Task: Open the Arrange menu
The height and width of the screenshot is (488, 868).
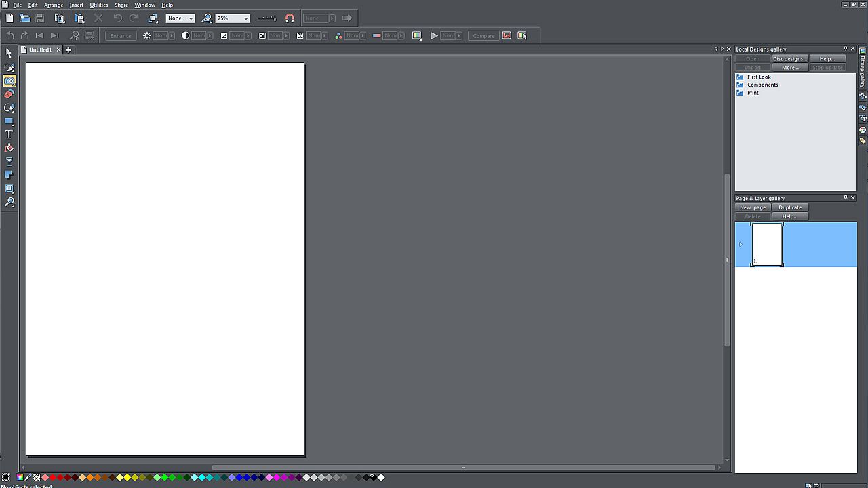Action: 54,5
